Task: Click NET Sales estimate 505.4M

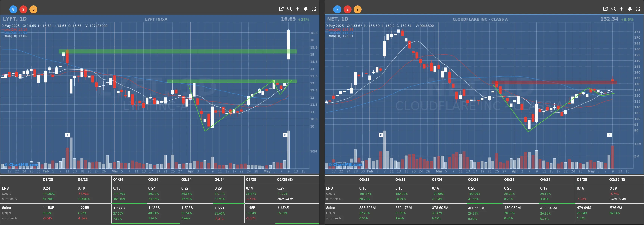Action: 615,208
